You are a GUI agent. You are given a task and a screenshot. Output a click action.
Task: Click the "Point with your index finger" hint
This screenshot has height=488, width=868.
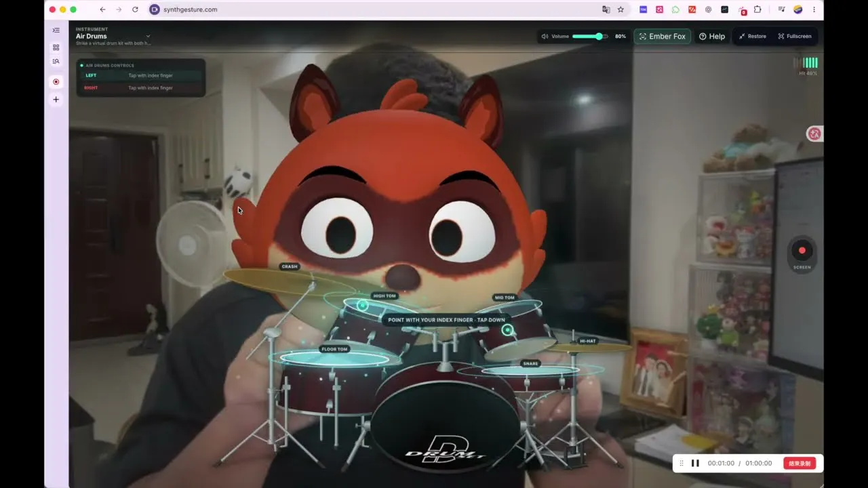click(446, 320)
